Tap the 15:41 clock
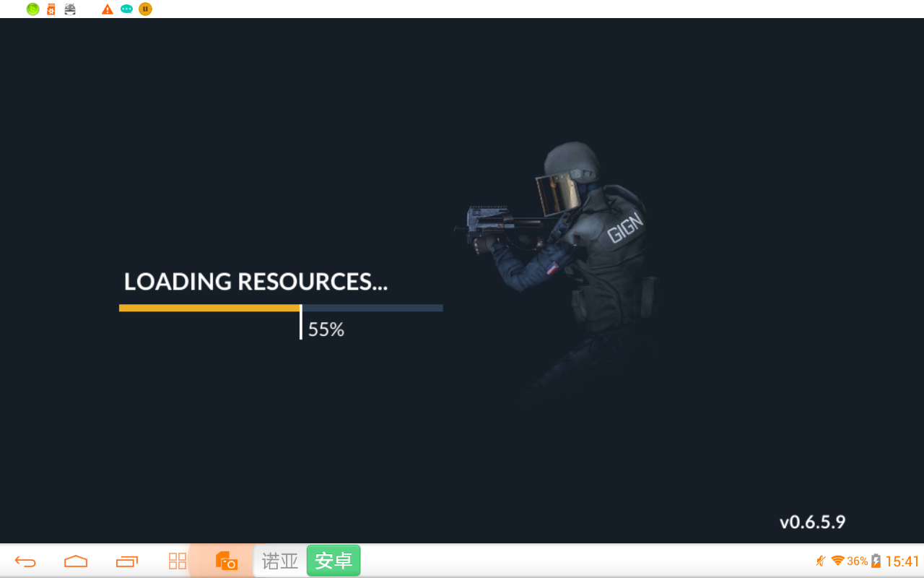 click(902, 561)
